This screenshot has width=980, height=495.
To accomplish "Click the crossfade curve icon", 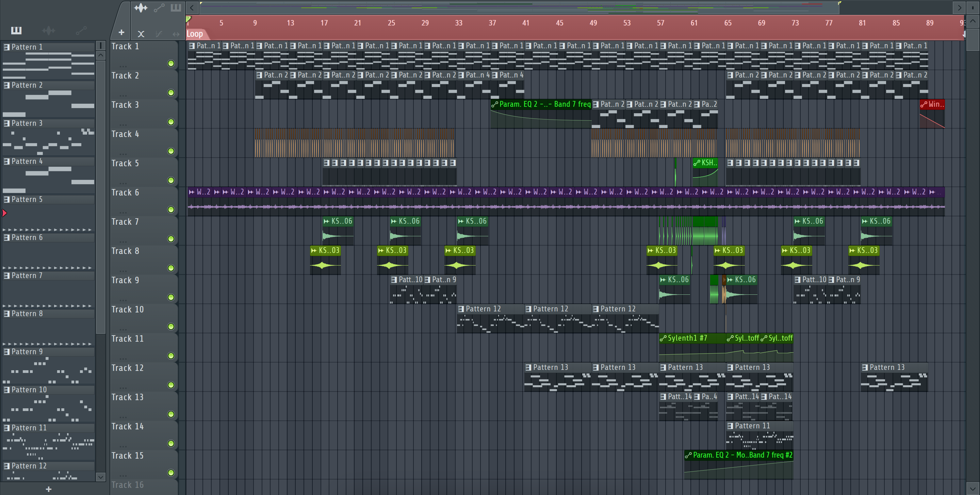I will point(159,34).
